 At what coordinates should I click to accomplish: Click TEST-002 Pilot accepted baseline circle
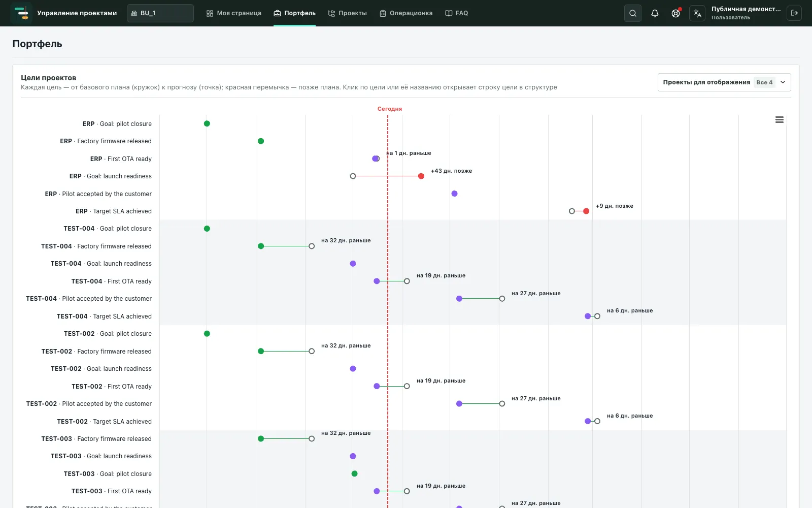coord(502,404)
